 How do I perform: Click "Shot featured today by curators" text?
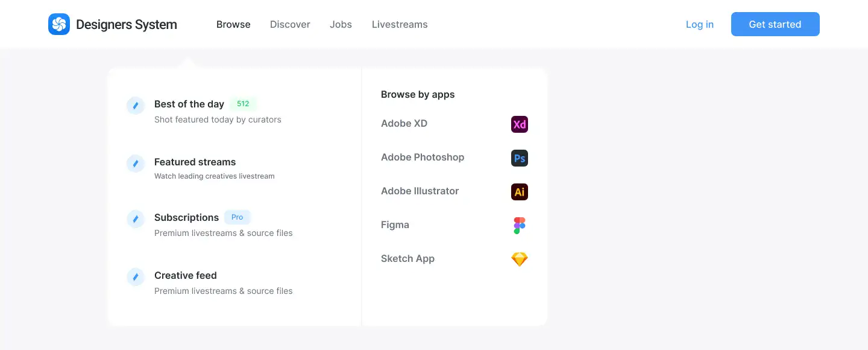click(218, 119)
